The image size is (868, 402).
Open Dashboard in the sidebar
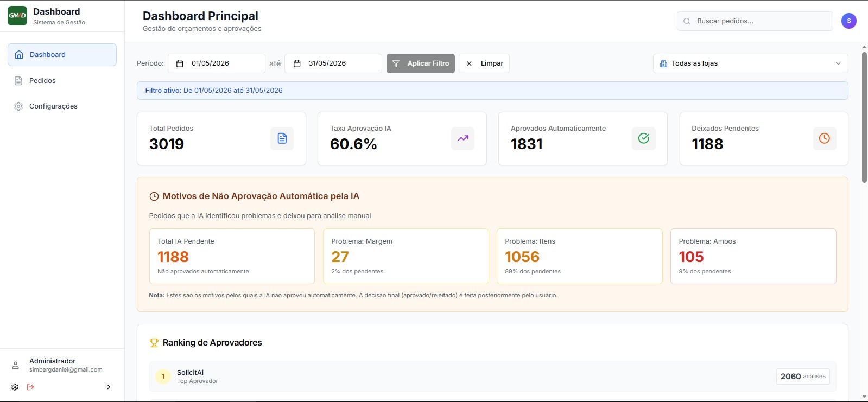(62, 55)
